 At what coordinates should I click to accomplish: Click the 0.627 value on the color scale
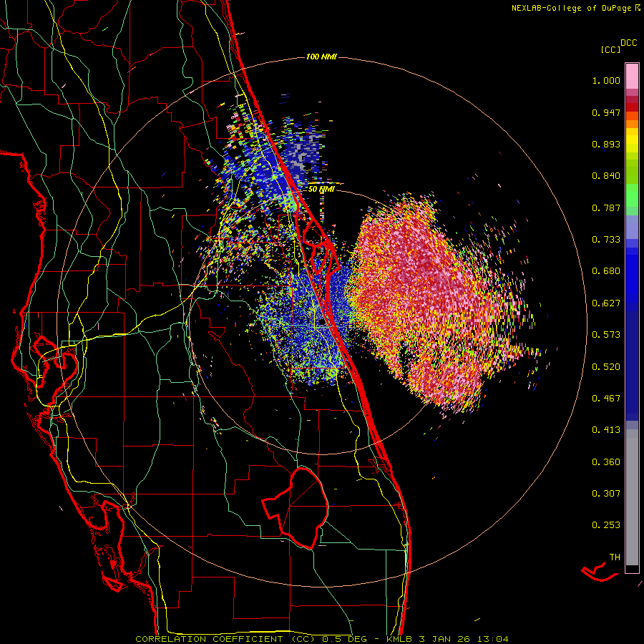point(606,303)
